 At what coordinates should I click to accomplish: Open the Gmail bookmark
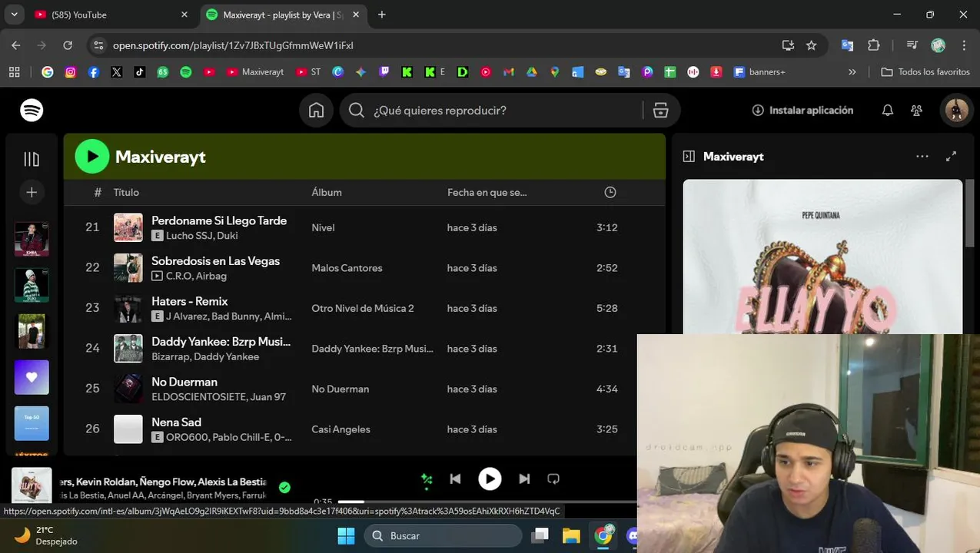pyautogui.click(x=508, y=72)
